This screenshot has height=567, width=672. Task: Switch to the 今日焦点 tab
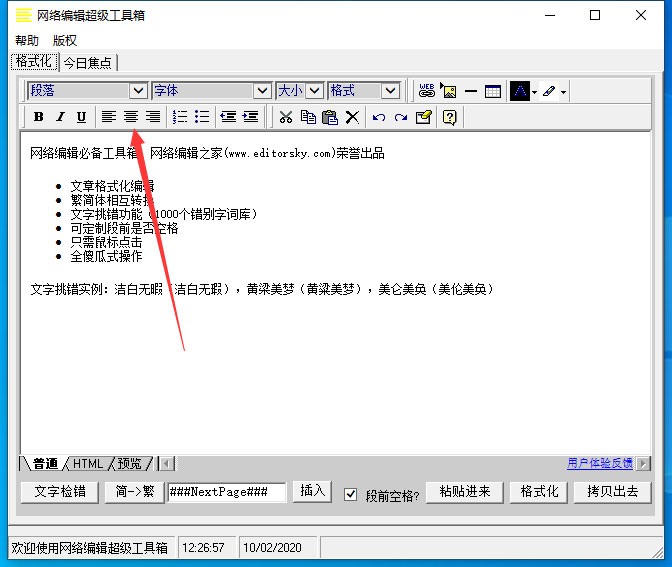(x=88, y=63)
